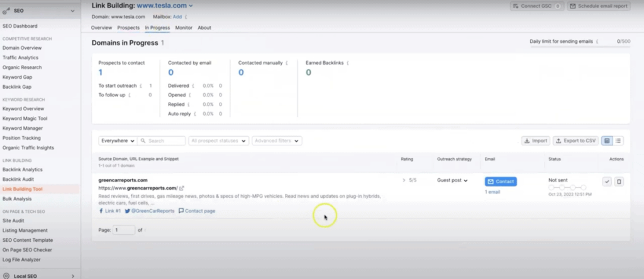The width and height of the screenshot is (644, 279).
Task: Open Organic Traffic Insights in sidebar
Action: coord(28,148)
